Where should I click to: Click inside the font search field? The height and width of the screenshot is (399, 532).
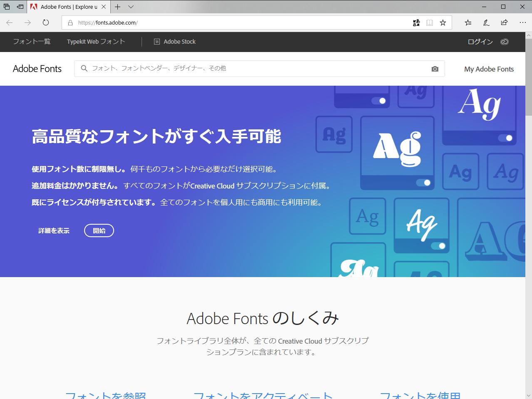(x=250, y=68)
